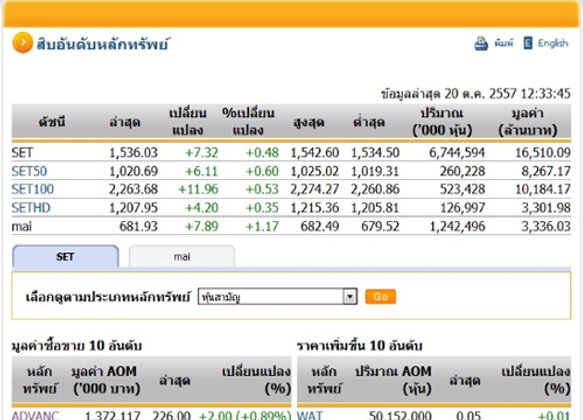
Task: Click the last-updated timestamp 12:33:45
Action: [x=545, y=93]
